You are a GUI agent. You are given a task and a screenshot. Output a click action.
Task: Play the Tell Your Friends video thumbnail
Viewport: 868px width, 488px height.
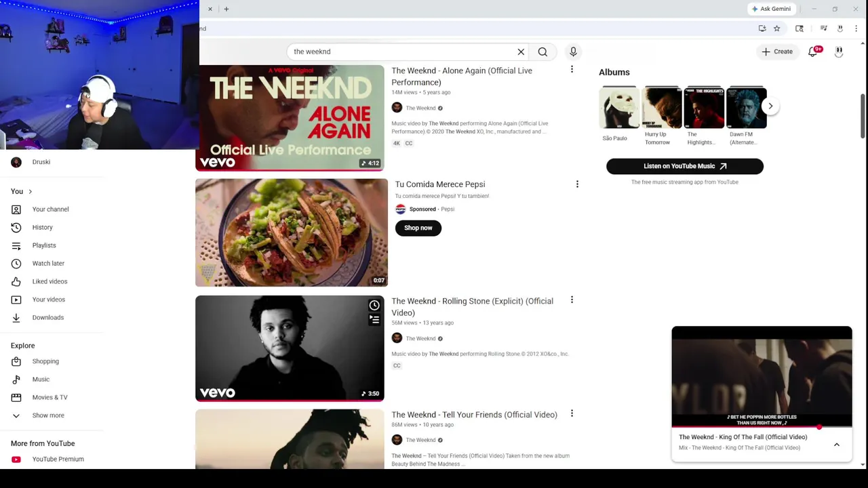290,439
